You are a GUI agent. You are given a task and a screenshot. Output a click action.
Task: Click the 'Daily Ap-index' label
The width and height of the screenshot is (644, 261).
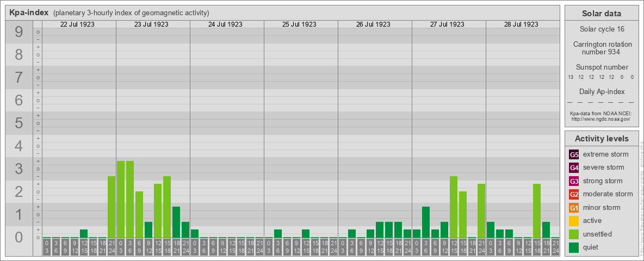pos(602,91)
